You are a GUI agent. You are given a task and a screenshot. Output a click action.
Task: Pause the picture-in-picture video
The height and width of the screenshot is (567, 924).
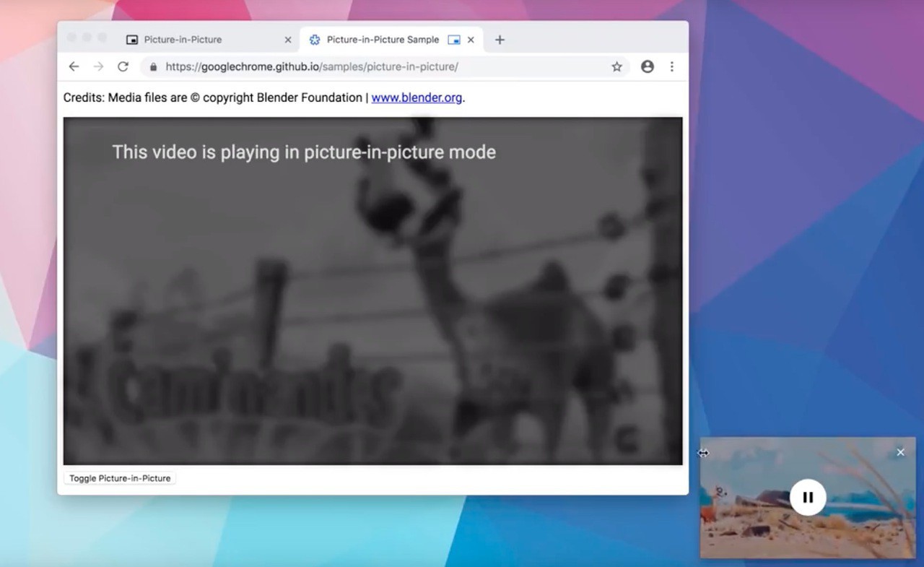click(x=808, y=497)
